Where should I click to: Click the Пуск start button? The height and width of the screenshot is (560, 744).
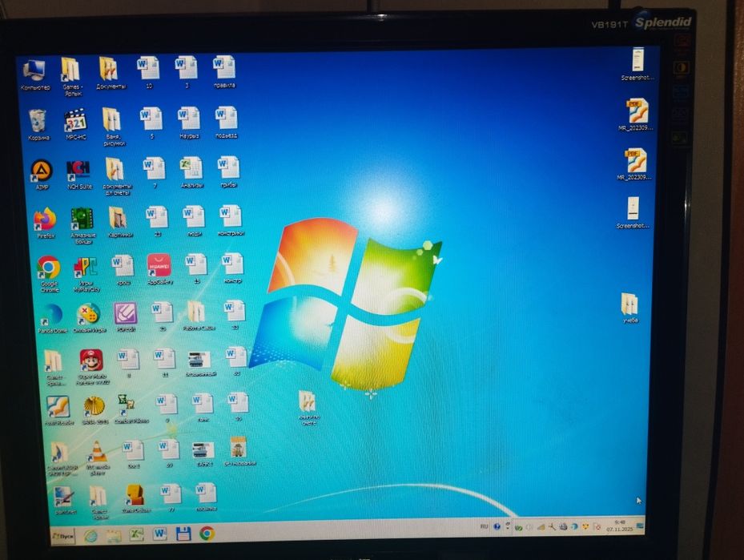pyautogui.click(x=63, y=536)
